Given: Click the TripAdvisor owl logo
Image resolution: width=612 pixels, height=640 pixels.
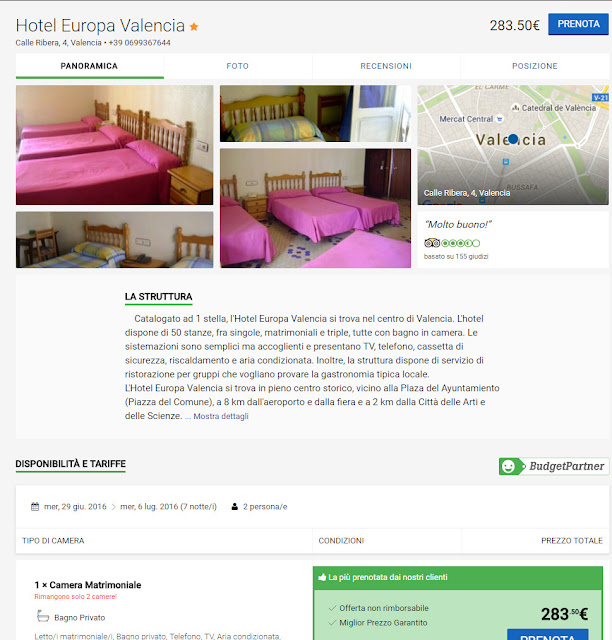Looking at the screenshot, I should [432, 243].
